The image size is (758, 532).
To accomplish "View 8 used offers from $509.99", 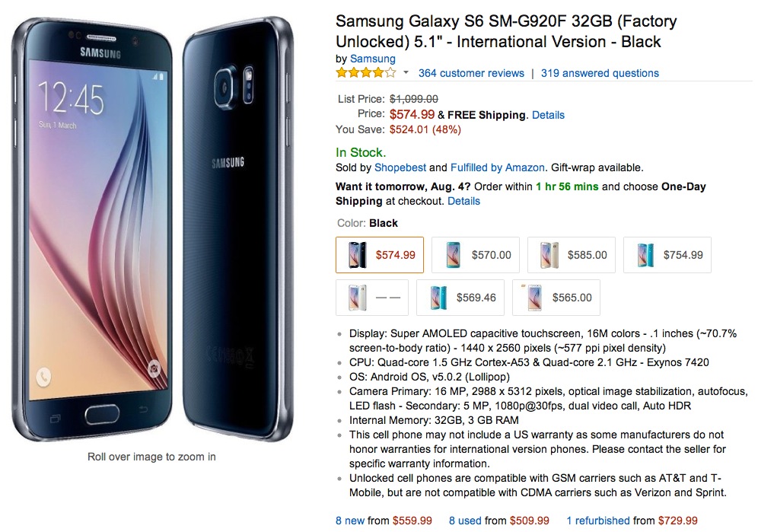I will tap(499, 521).
